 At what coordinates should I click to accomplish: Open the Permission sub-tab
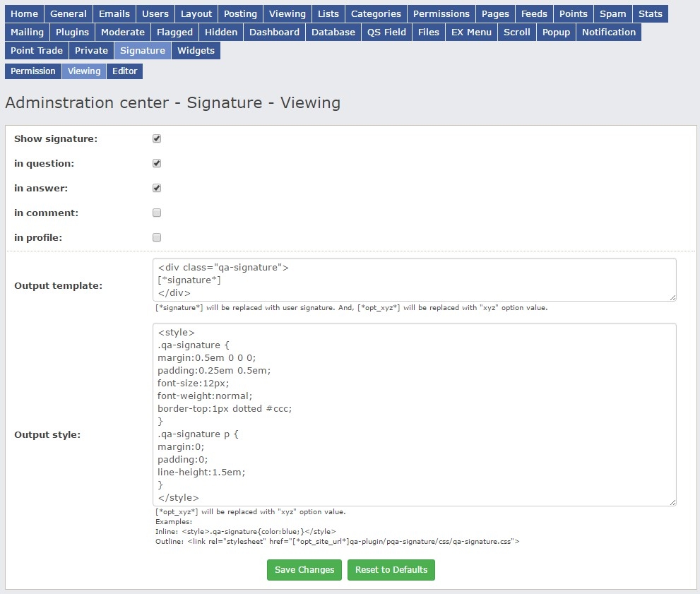[32, 71]
